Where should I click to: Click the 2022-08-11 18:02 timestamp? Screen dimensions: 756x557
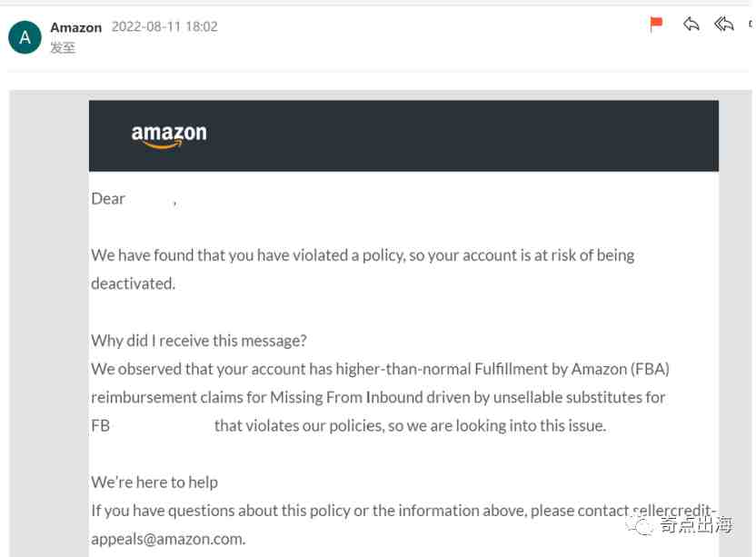click(x=164, y=27)
